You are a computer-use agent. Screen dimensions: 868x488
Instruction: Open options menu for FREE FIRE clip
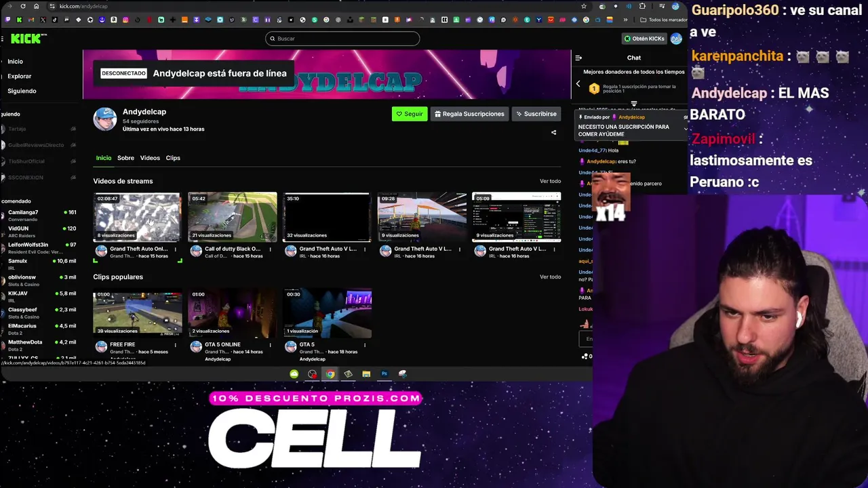(175, 345)
